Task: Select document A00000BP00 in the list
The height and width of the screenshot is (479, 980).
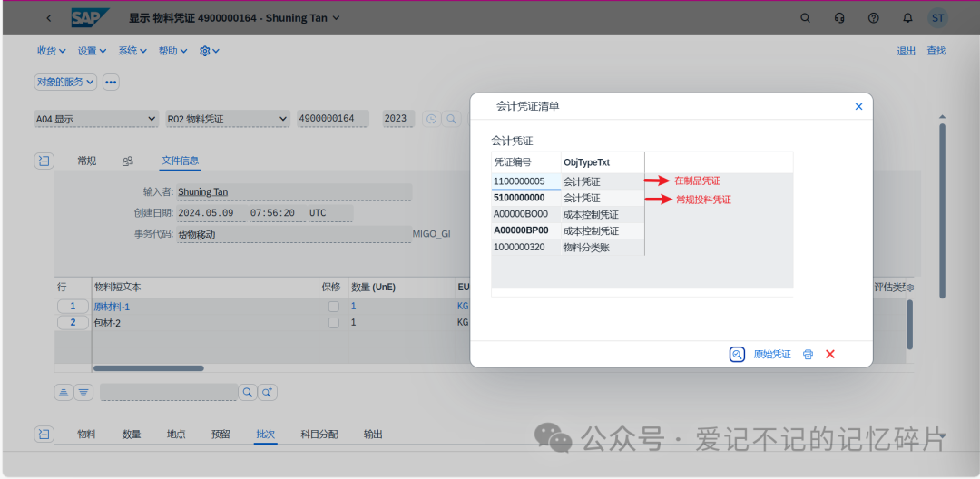Action: pos(525,230)
